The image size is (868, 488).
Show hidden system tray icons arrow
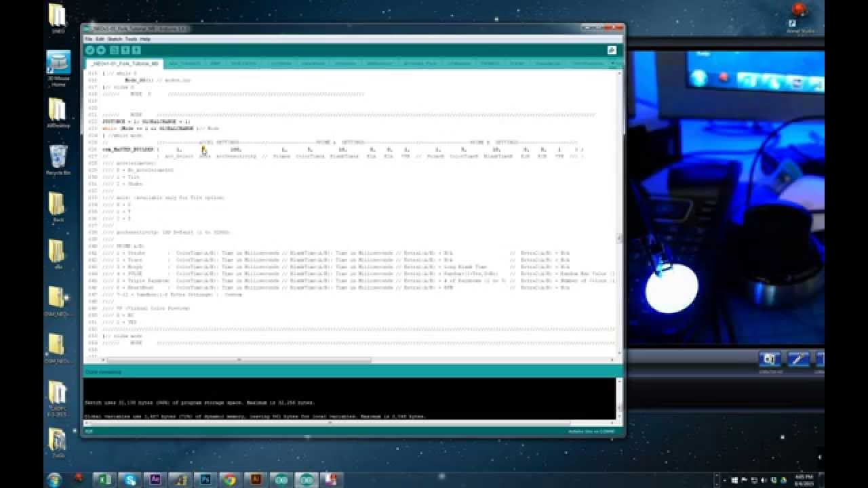pyautogui.click(x=724, y=479)
